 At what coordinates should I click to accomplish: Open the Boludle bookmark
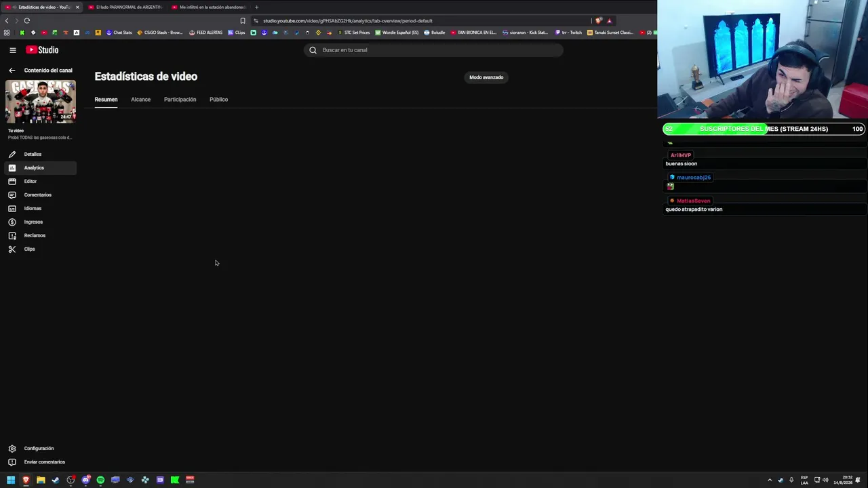435,33
